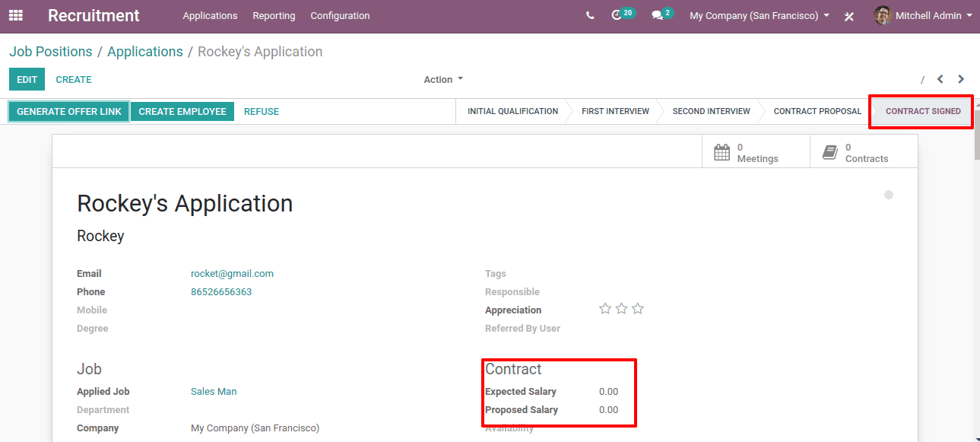
Task: Click company value My Company (San Francisco)
Action: 255,428
